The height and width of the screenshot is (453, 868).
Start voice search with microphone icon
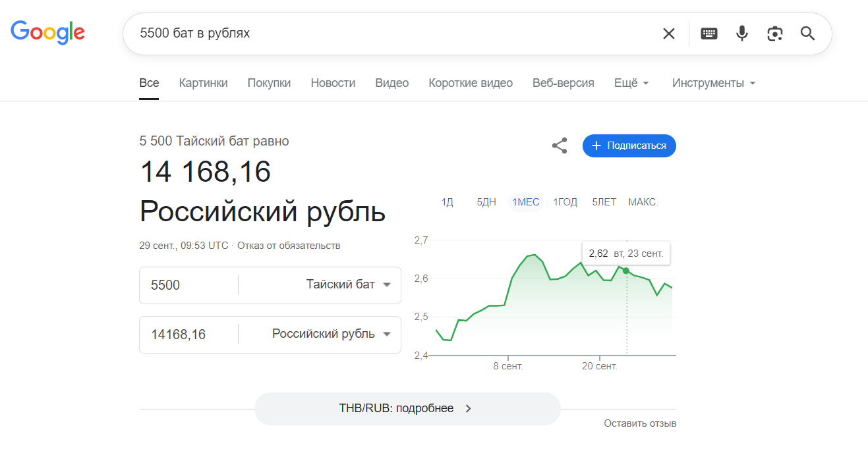742,34
